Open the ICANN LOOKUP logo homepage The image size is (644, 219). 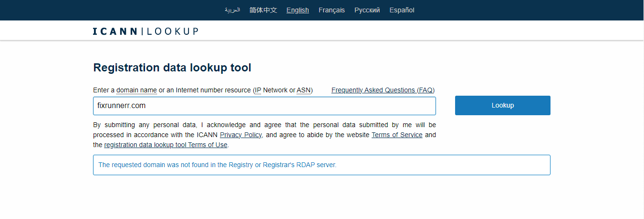coord(145,31)
